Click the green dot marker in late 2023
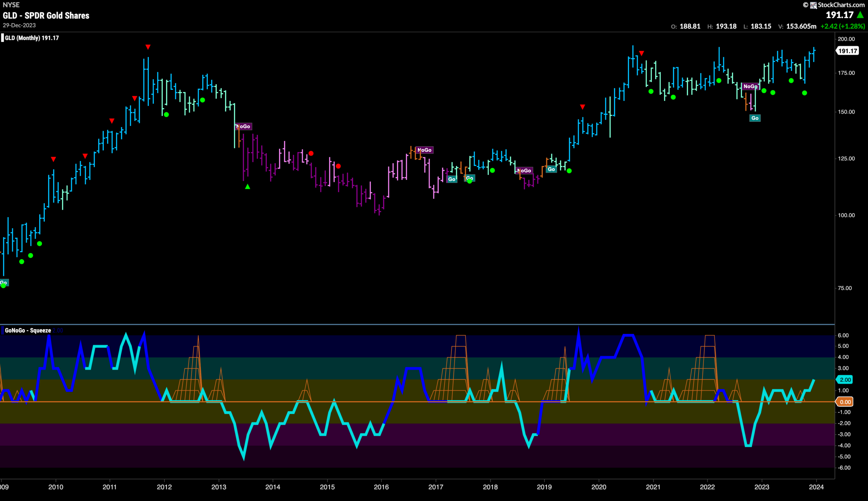 [x=805, y=93]
